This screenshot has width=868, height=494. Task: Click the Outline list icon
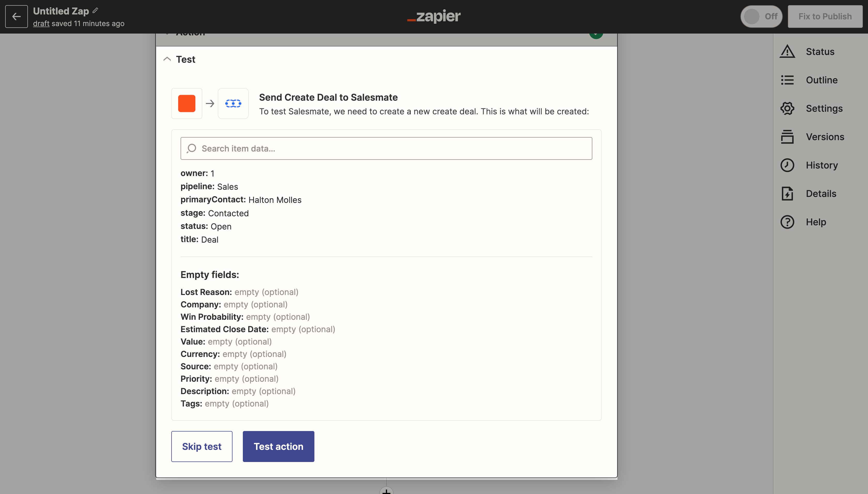(787, 80)
